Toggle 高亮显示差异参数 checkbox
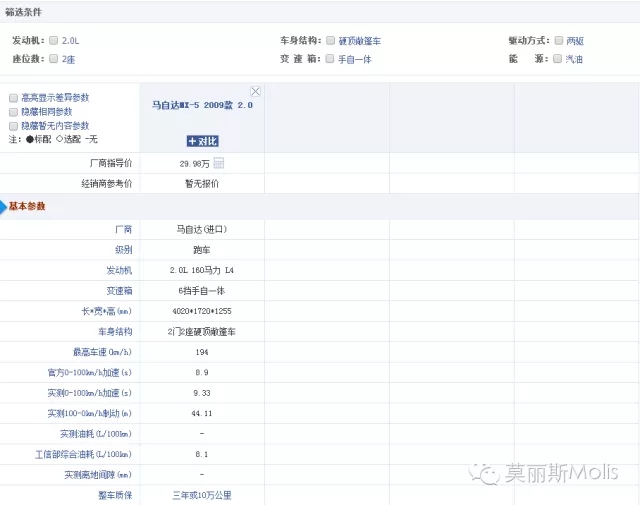 pos(13,98)
